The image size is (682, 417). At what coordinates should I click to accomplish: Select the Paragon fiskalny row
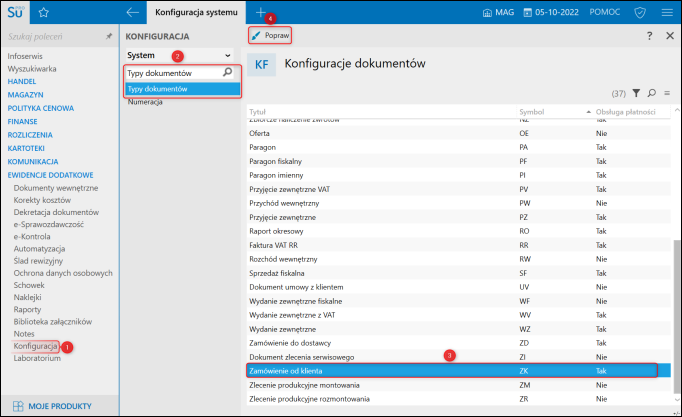click(458, 161)
